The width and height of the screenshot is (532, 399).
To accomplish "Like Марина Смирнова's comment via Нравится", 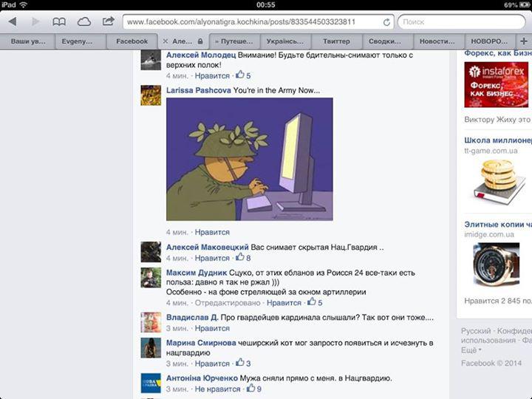I will click(x=212, y=364).
